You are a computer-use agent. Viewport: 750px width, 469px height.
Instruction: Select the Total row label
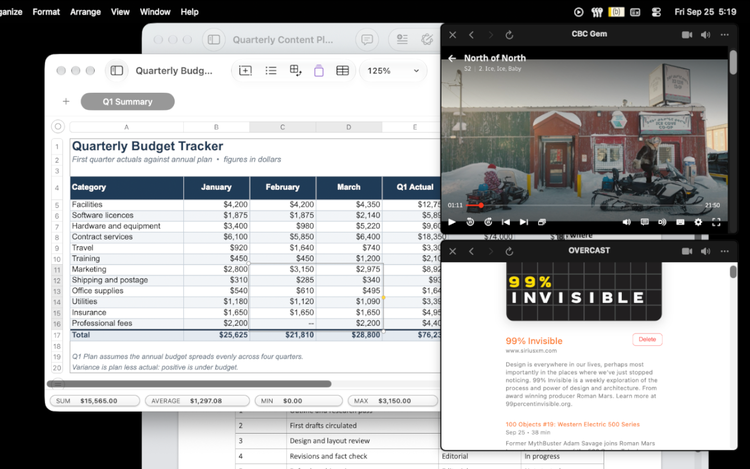[x=81, y=335]
